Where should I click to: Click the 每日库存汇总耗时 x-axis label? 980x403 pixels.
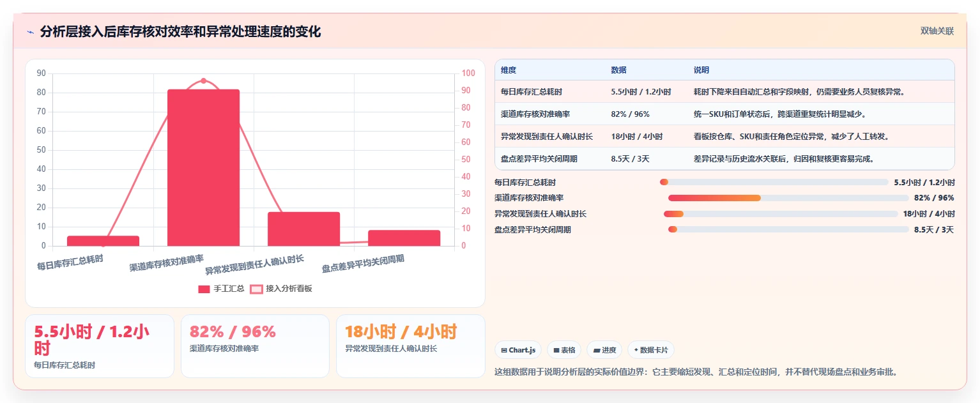point(70,262)
